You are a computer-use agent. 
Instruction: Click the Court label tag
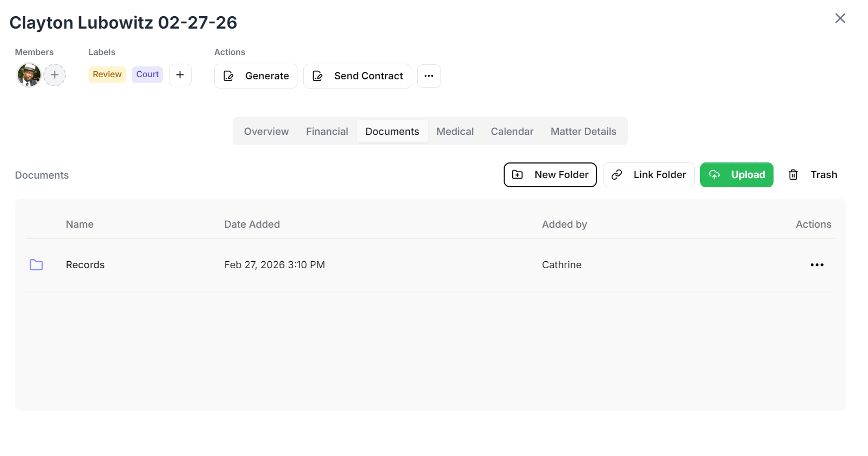point(147,74)
